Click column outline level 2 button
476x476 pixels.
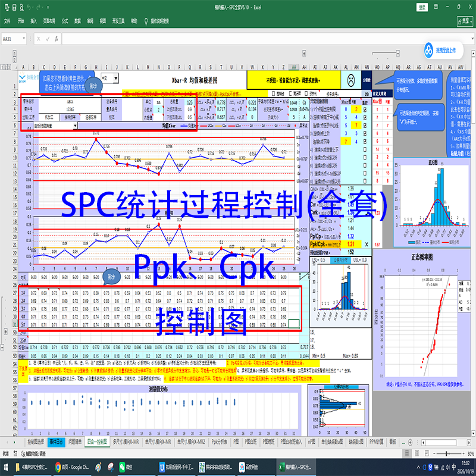14,59
